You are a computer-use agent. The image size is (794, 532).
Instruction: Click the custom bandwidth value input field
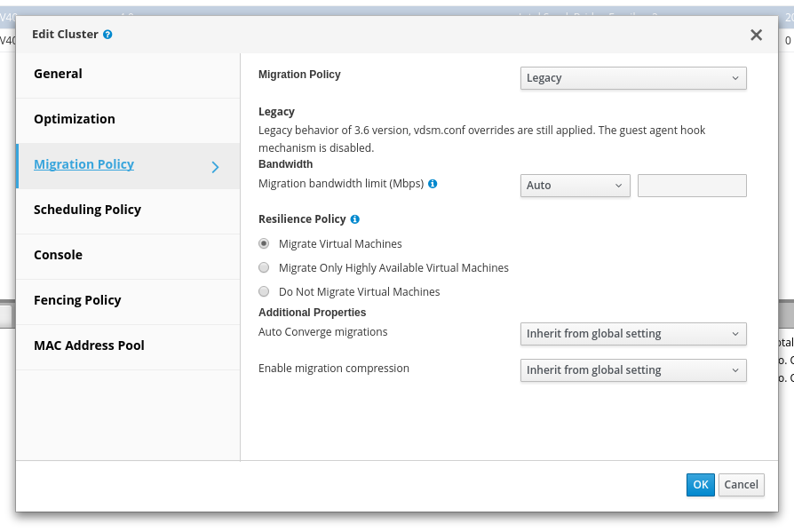692,186
